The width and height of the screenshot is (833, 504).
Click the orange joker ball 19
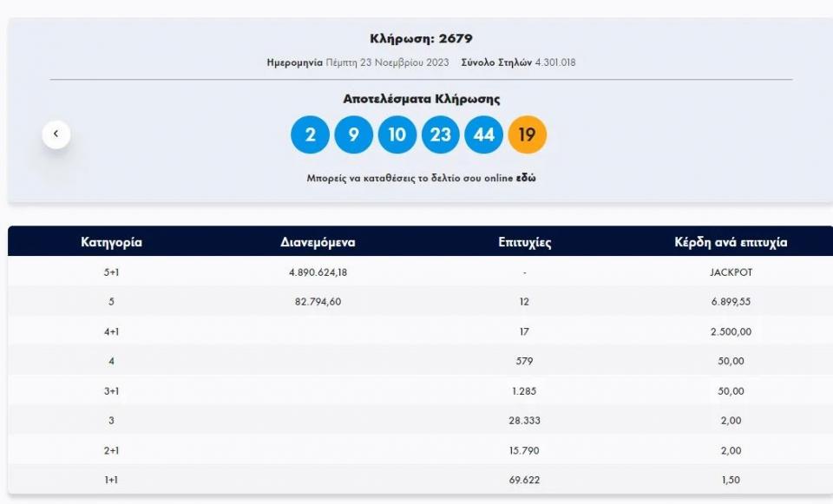pyautogui.click(x=528, y=134)
